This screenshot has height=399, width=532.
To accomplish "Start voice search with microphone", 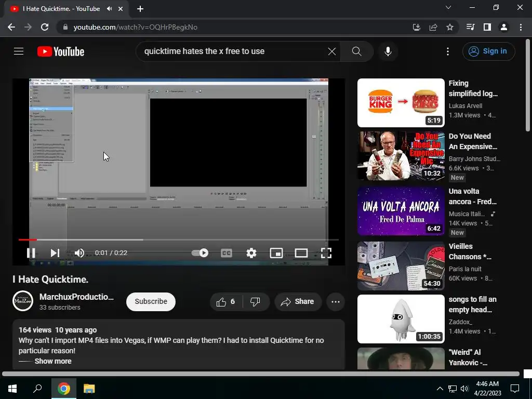I will point(388,51).
